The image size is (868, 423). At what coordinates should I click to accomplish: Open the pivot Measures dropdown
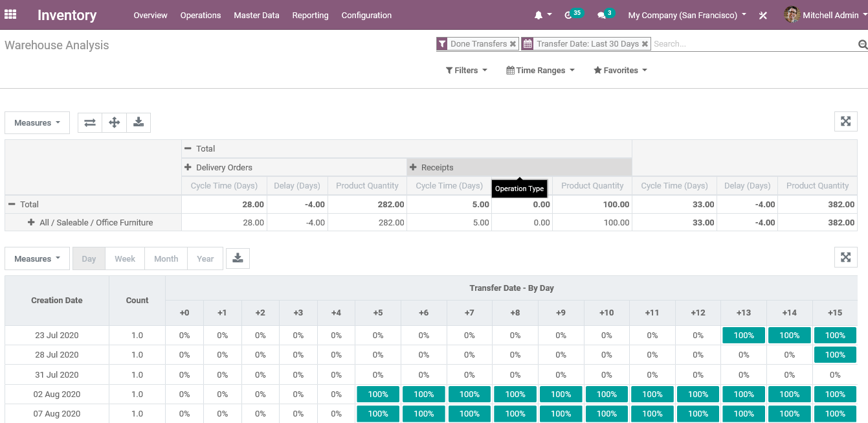coord(37,122)
